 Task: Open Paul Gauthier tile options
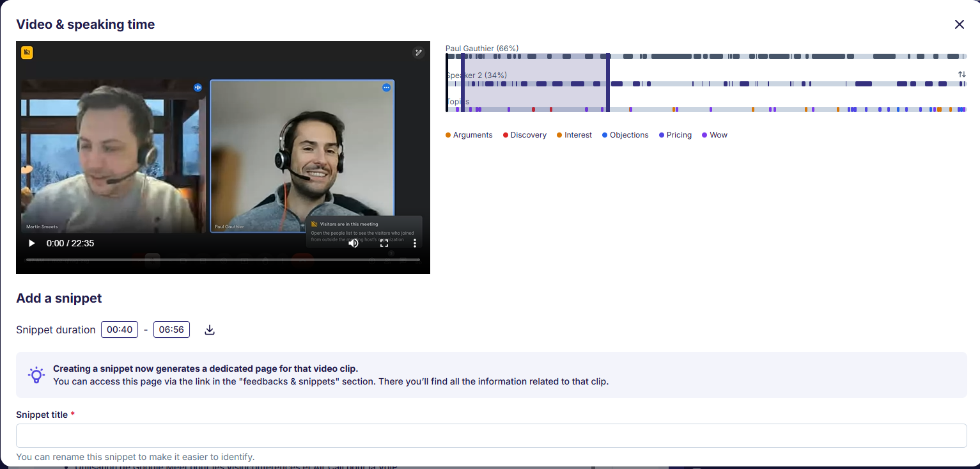[x=386, y=88]
